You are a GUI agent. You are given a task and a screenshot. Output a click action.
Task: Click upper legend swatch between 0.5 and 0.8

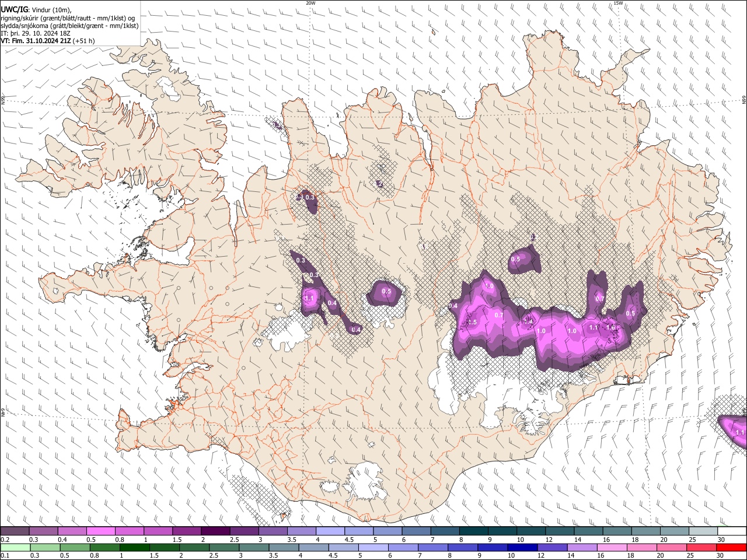click(101, 531)
